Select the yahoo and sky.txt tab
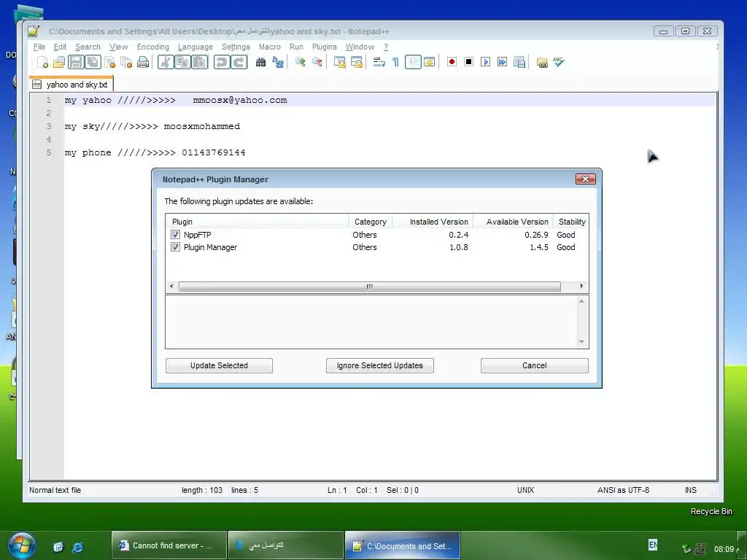This screenshot has width=747, height=560. (71, 85)
